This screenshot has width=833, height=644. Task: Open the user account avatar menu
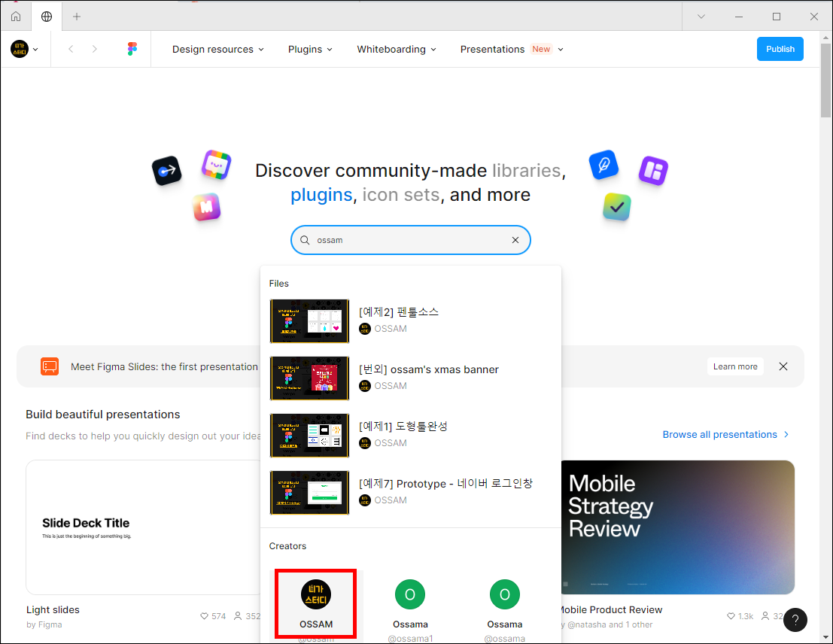coord(24,49)
